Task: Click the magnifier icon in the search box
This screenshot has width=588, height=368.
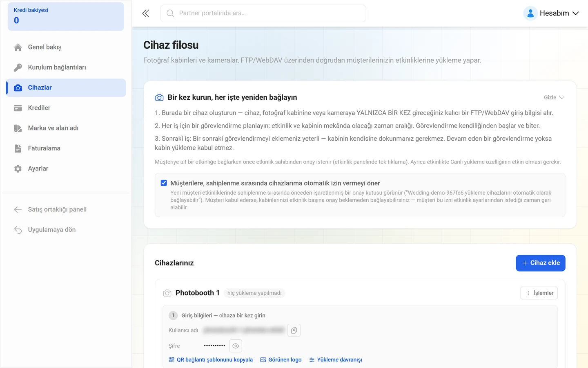Action: click(x=170, y=13)
